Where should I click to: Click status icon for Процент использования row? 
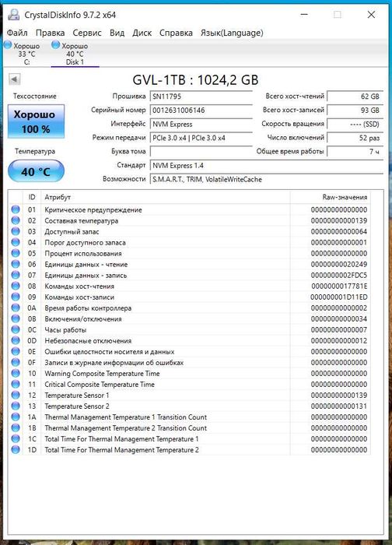pos(16,253)
